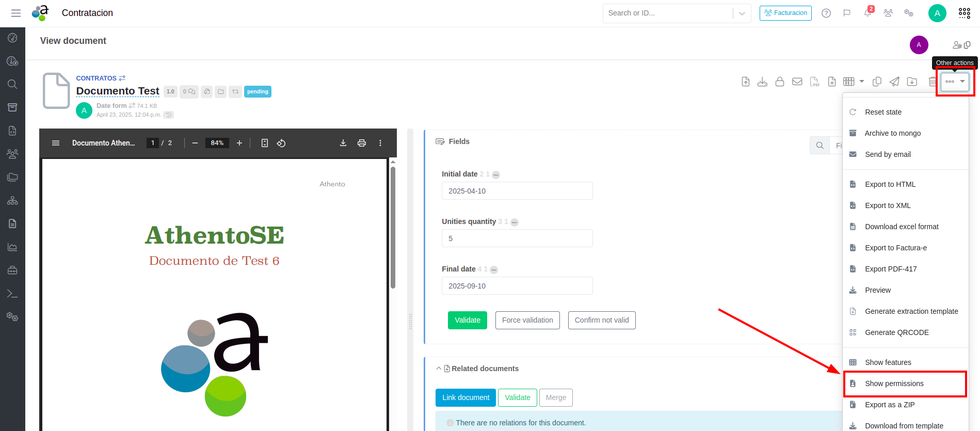Select Show permissions from menu
Screen dimensions: 980x431
click(894, 384)
